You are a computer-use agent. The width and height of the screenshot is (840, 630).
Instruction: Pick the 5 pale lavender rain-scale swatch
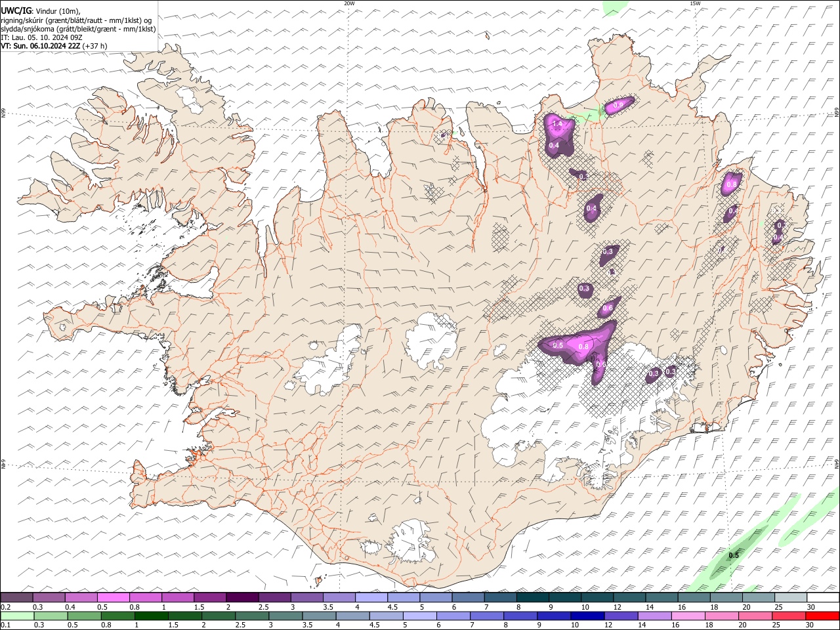pyautogui.click(x=419, y=616)
